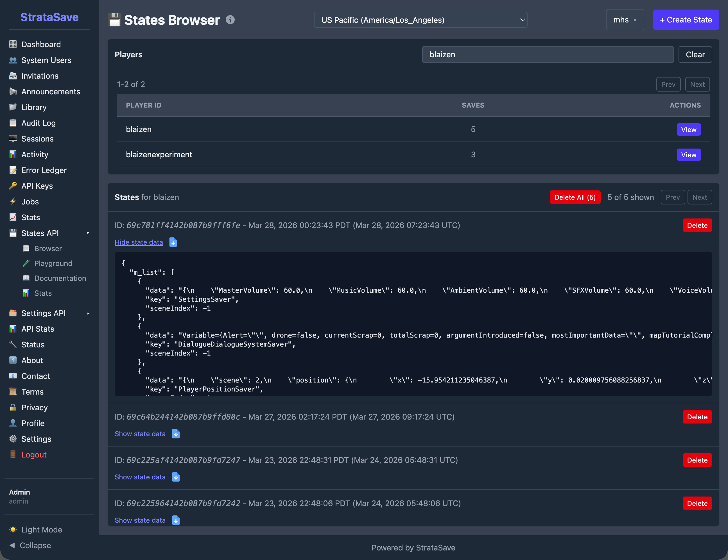Click the Sessions monitor icon

pyautogui.click(x=13, y=138)
